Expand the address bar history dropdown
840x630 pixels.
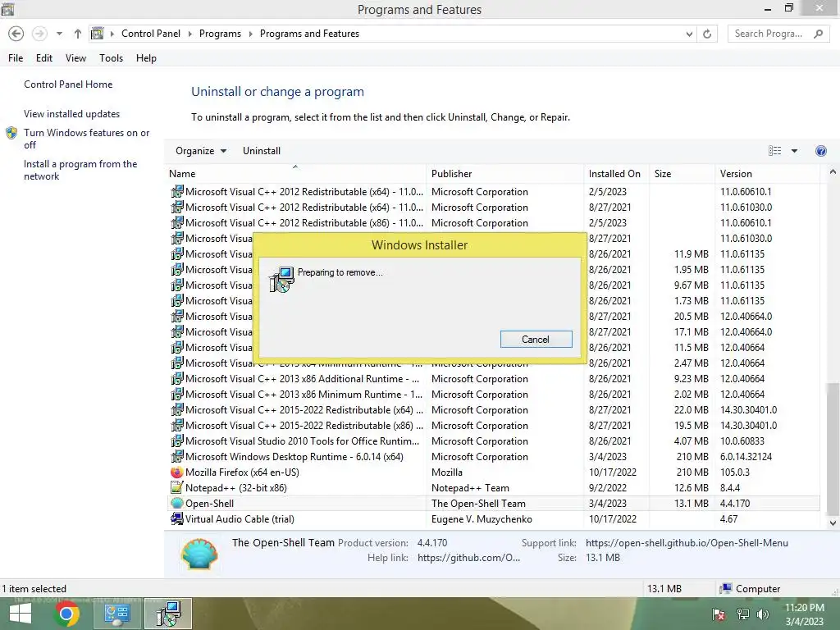[689, 34]
